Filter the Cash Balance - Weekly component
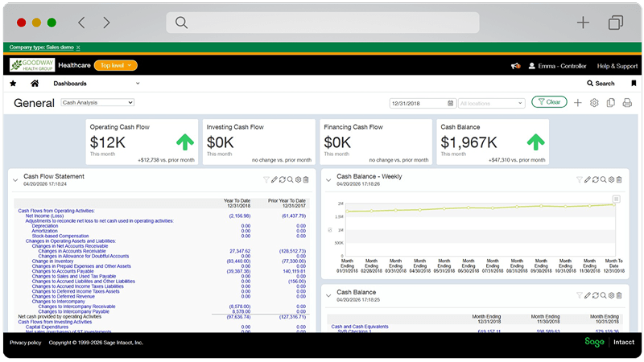Image resolution: width=644 pixels, height=362 pixels. point(580,179)
